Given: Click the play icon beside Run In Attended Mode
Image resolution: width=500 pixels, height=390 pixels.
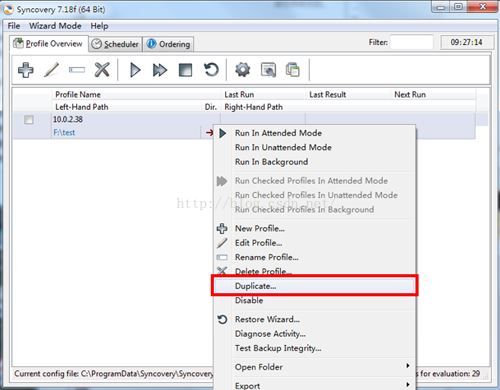Looking at the screenshot, I should (x=223, y=133).
